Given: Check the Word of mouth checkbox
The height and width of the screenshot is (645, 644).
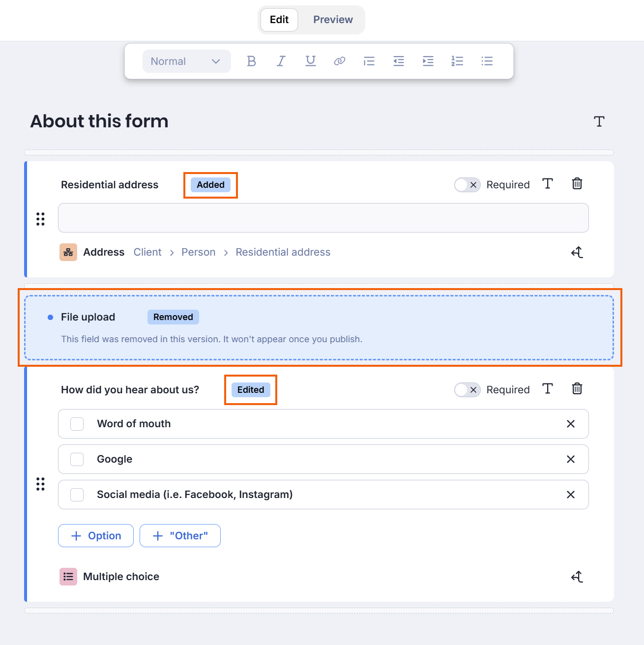Looking at the screenshot, I should [x=77, y=424].
